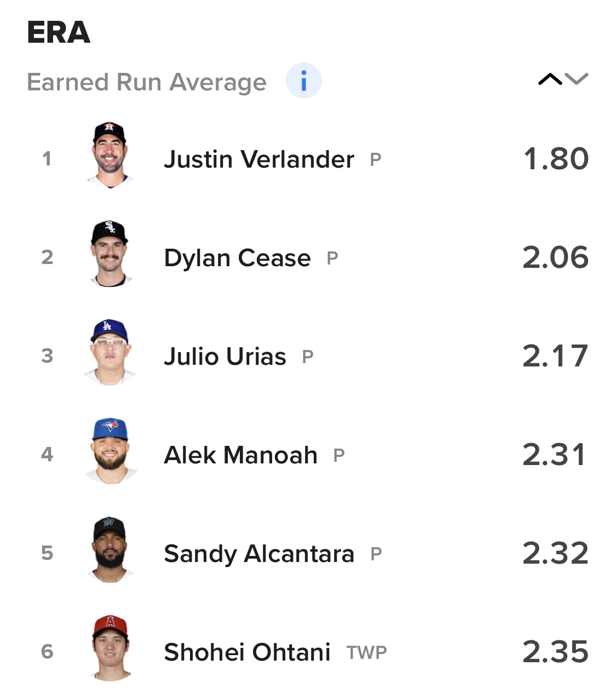Click the TWP position label for Ohtani

[366, 653]
